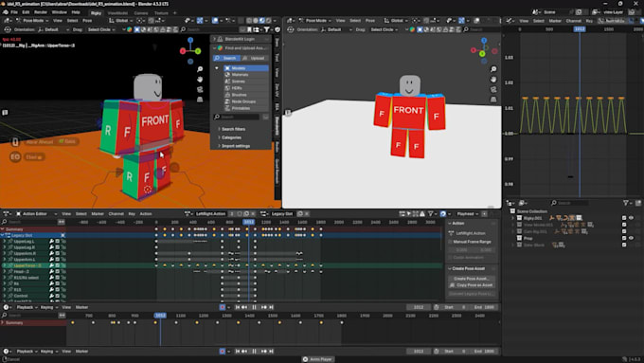Open the Select Circle drag dropdown in left viewport

click(101, 29)
